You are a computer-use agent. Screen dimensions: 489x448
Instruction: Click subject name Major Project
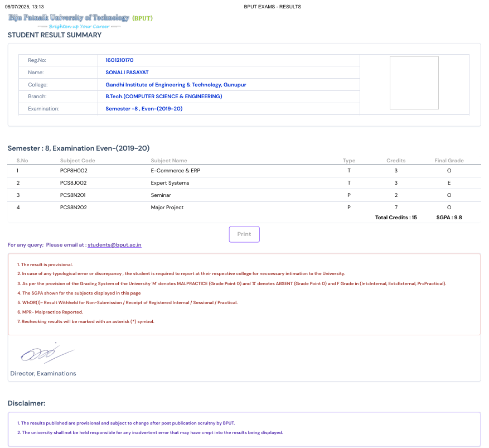point(167,208)
